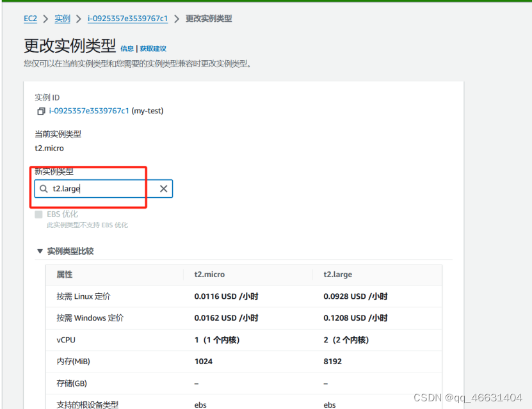
Task: Click the current type value t2.micro
Action: tap(49, 148)
